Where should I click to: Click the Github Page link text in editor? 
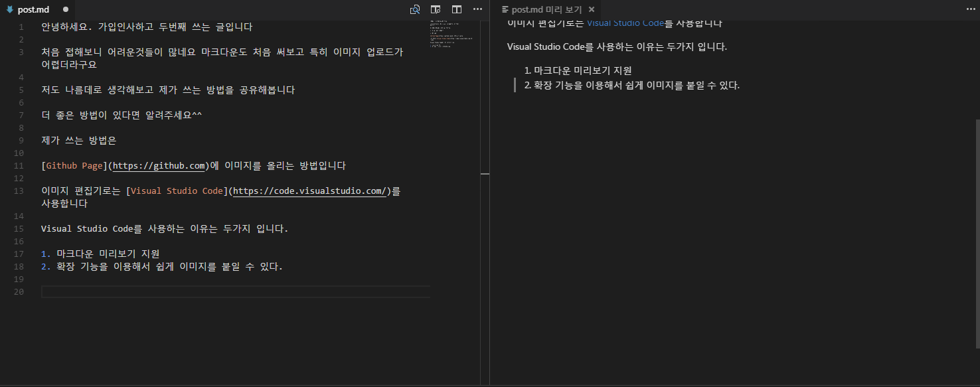coord(73,166)
